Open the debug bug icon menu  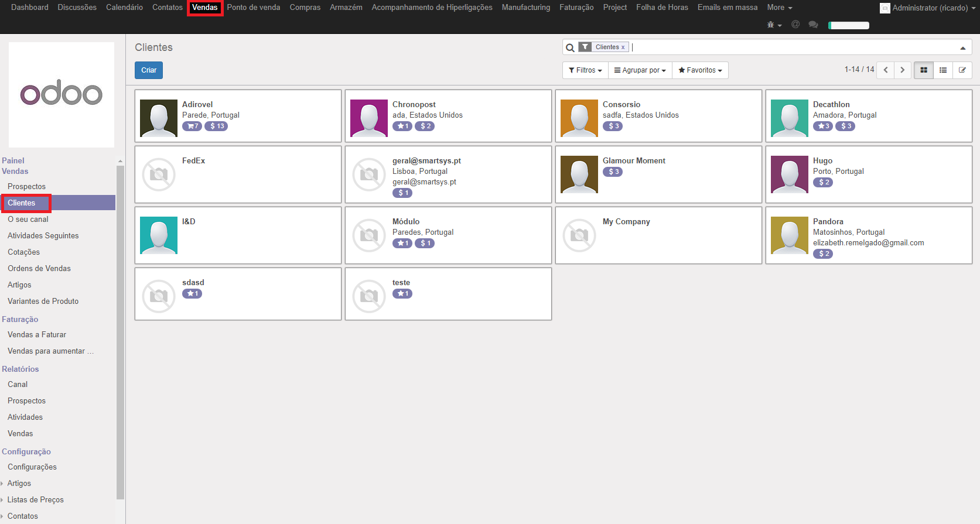[x=774, y=25]
